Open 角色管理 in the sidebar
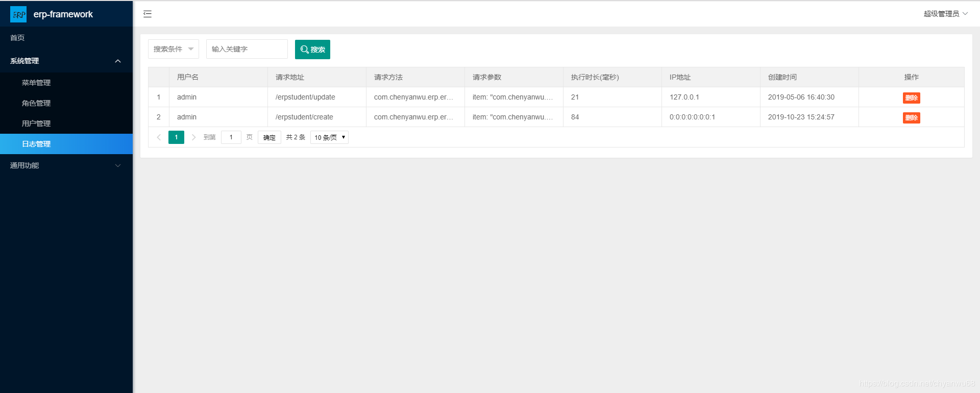The height and width of the screenshot is (393, 980). click(36, 103)
